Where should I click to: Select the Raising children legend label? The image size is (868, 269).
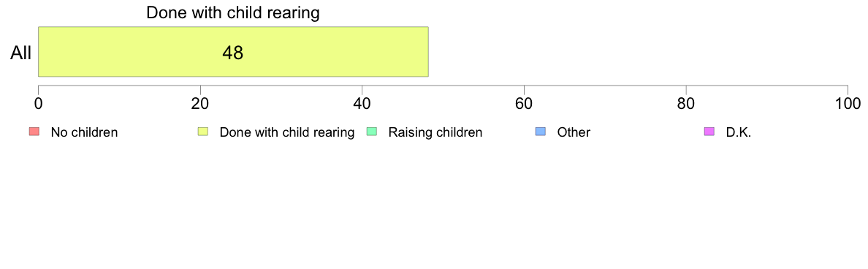click(x=435, y=132)
